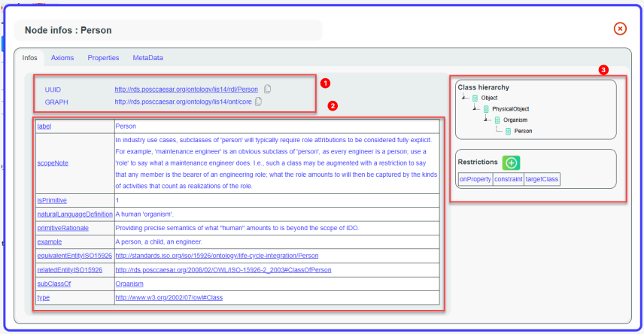Open the life-cycle-integration/Person ISO URL
The width and height of the screenshot is (644, 334).
pyautogui.click(x=217, y=256)
